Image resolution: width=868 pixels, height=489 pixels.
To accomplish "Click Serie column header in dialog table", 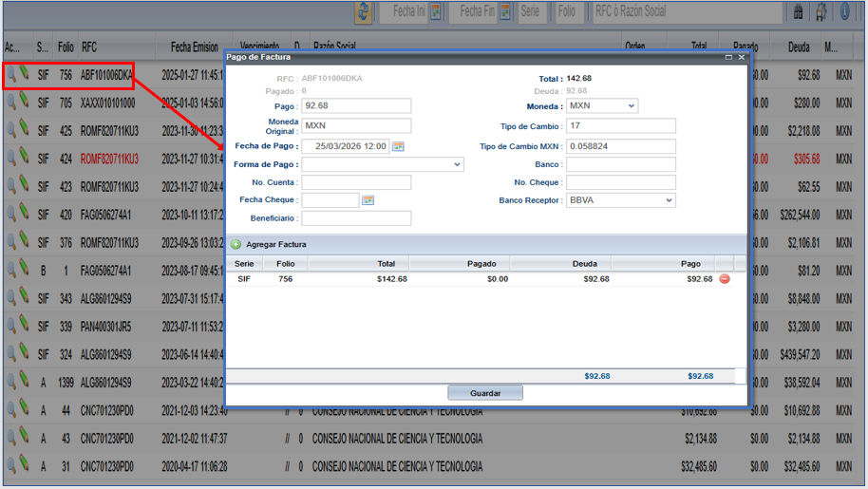I will (x=244, y=264).
